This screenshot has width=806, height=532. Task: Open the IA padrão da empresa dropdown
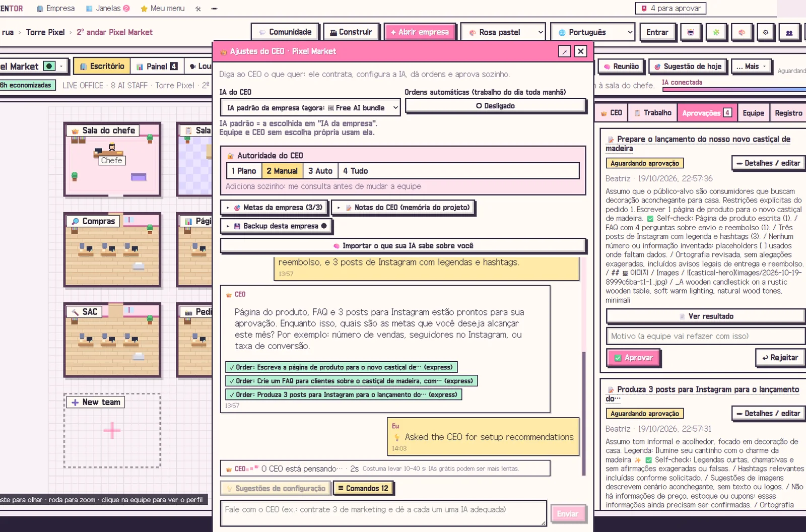(x=310, y=107)
